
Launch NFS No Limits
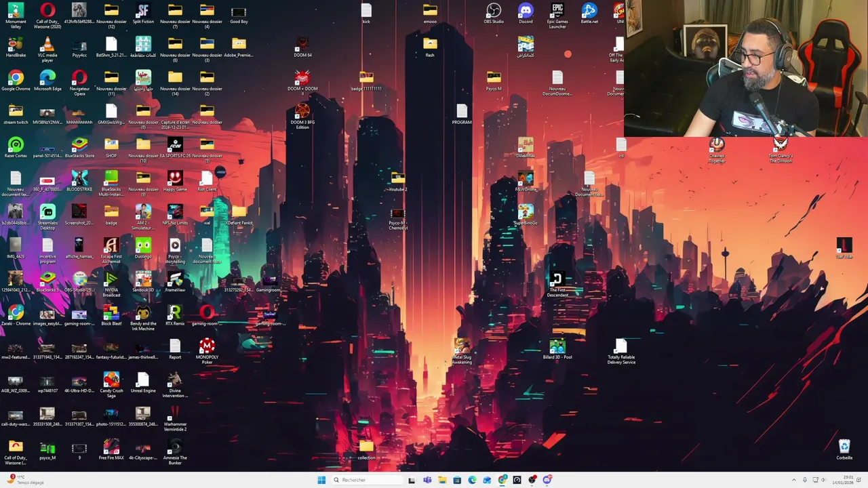[175, 215]
